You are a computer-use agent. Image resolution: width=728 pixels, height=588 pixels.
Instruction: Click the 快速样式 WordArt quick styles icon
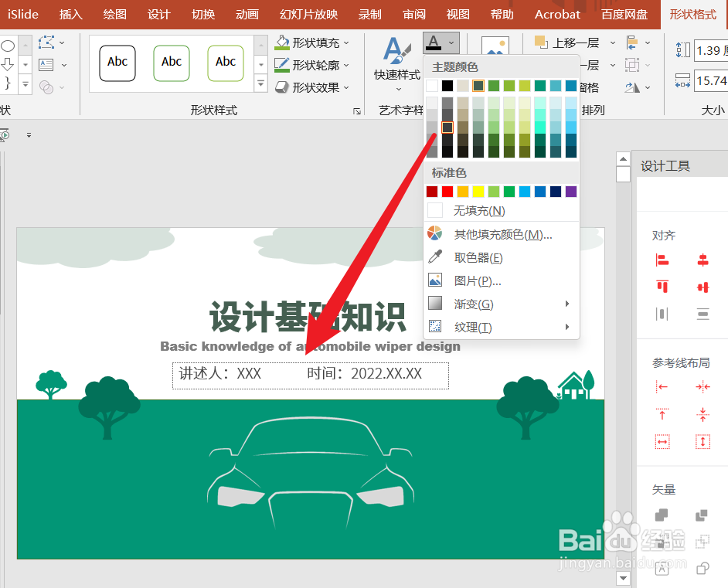397,50
